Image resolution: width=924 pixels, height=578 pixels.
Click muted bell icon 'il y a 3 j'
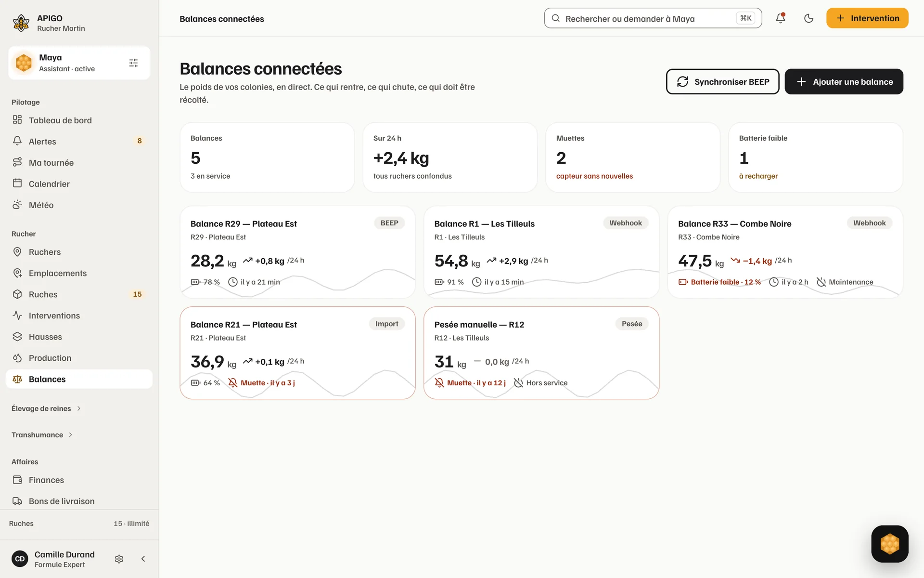(x=233, y=383)
